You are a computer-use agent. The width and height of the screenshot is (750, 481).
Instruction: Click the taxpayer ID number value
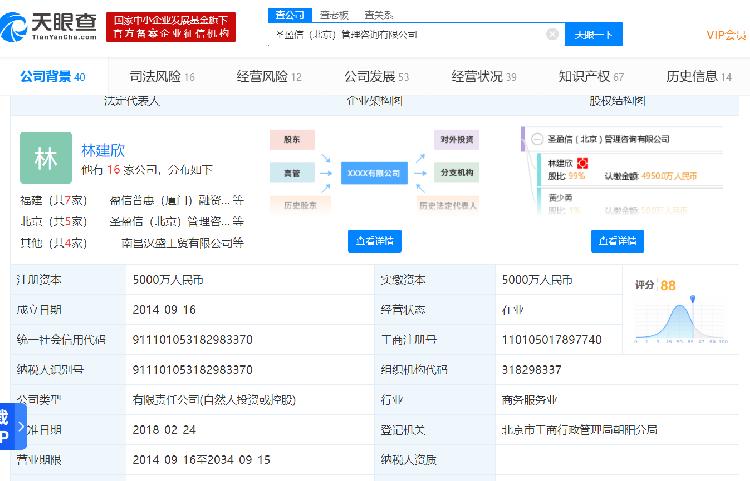pos(193,370)
